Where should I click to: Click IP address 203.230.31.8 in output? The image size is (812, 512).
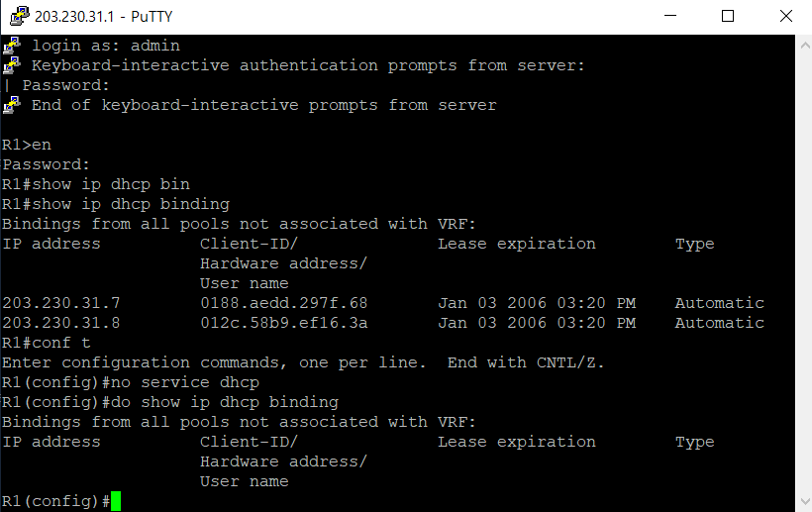pos(61,323)
